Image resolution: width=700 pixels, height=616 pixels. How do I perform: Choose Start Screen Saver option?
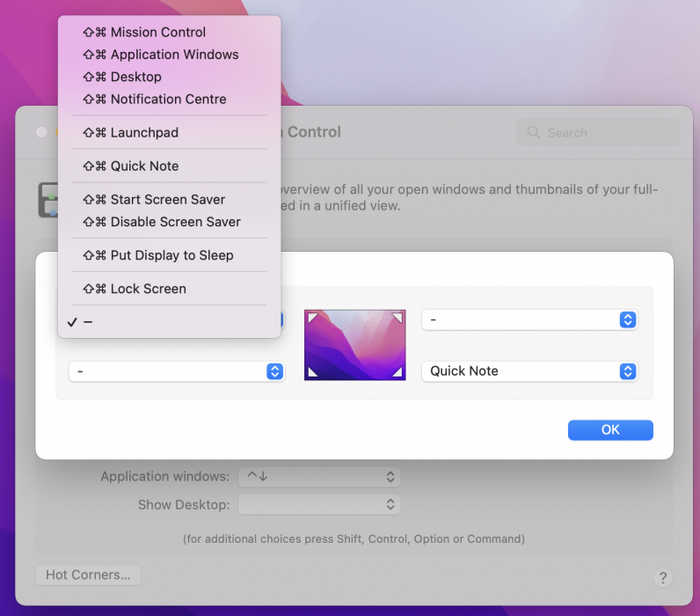click(x=167, y=199)
